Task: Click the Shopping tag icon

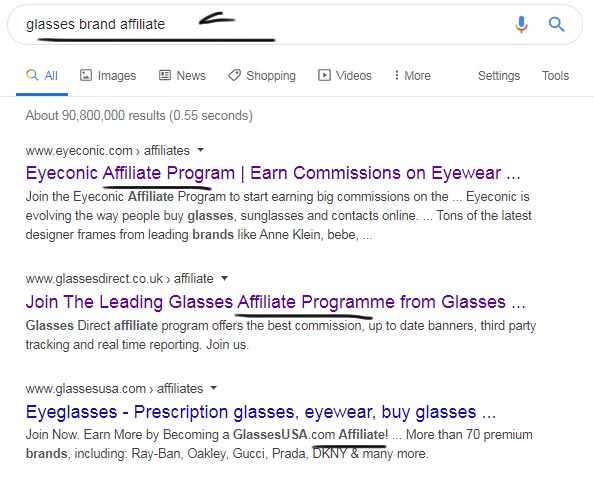Action: tap(234, 75)
